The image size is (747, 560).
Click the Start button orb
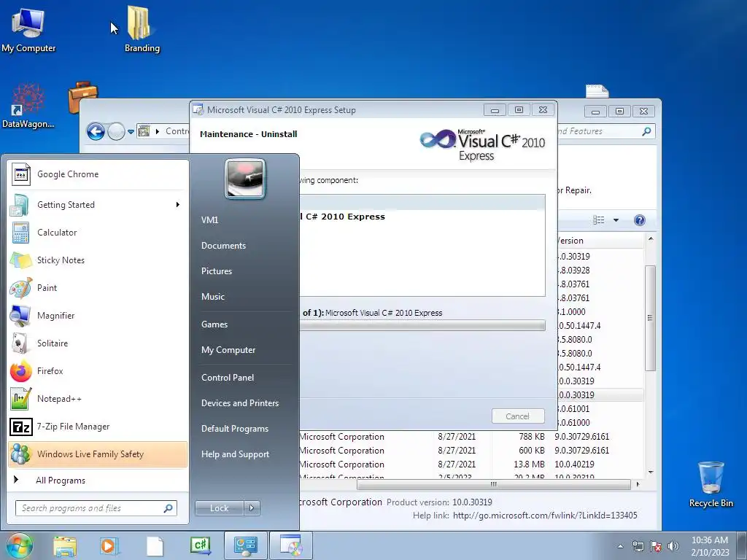tap(20, 545)
